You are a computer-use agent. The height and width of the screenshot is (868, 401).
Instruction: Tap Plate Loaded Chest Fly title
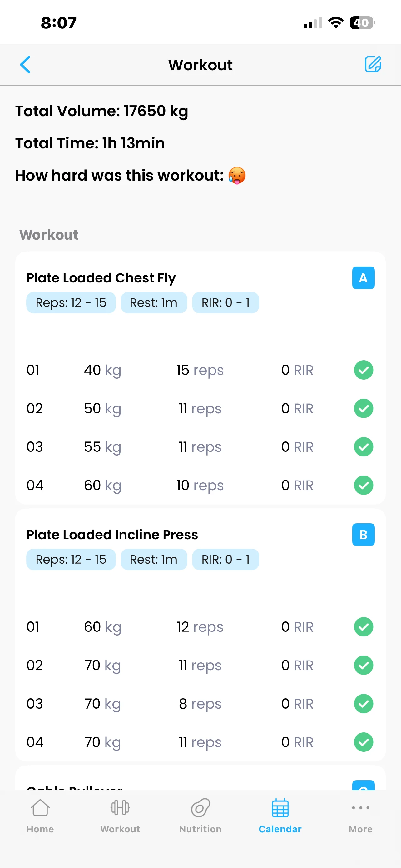click(x=101, y=278)
